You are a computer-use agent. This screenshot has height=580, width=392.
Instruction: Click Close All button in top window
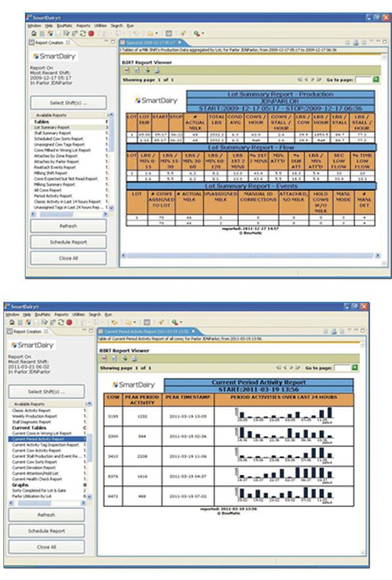(69, 258)
